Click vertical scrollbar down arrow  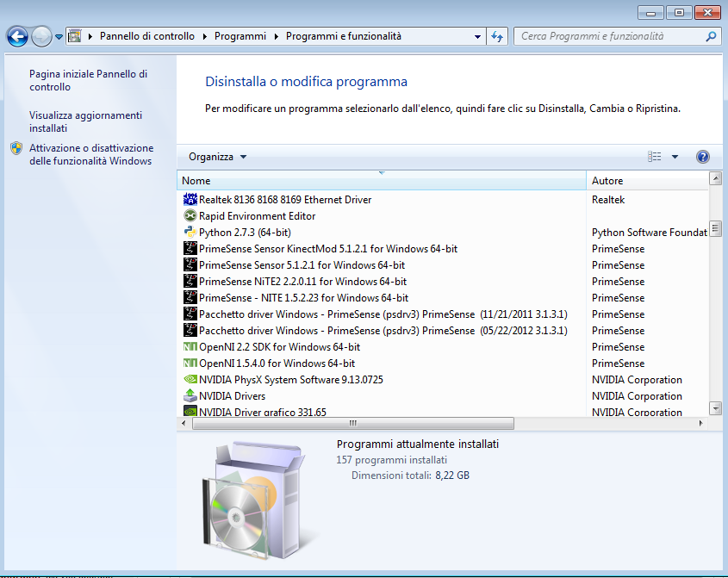(715, 408)
